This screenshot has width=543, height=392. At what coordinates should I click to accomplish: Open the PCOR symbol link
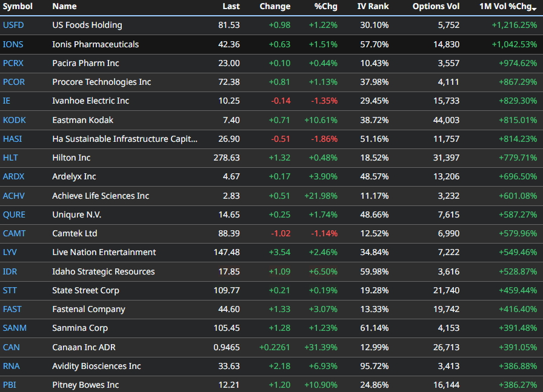coord(14,82)
